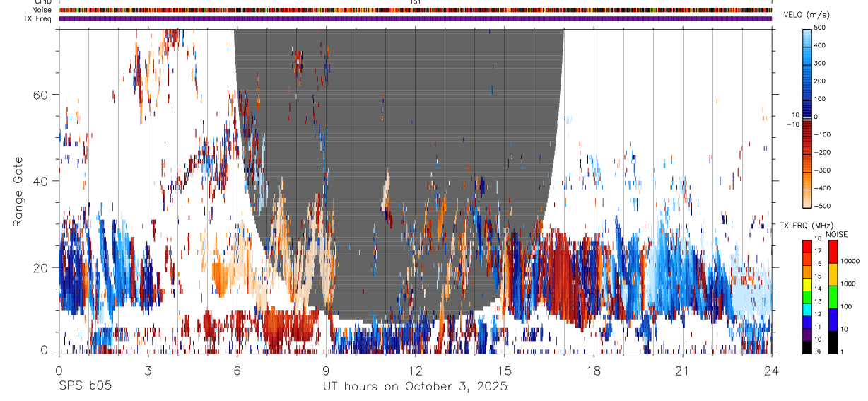Viewport: 868px width, 401px height.
Task: Click the "3" hour tick on the time axis
Action: (x=148, y=370)
